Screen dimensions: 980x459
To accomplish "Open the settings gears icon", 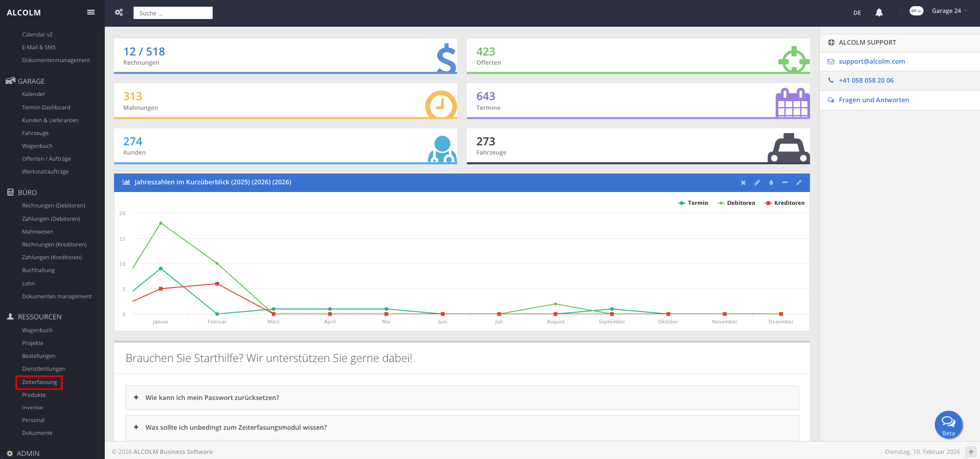I will coord(119,12).
